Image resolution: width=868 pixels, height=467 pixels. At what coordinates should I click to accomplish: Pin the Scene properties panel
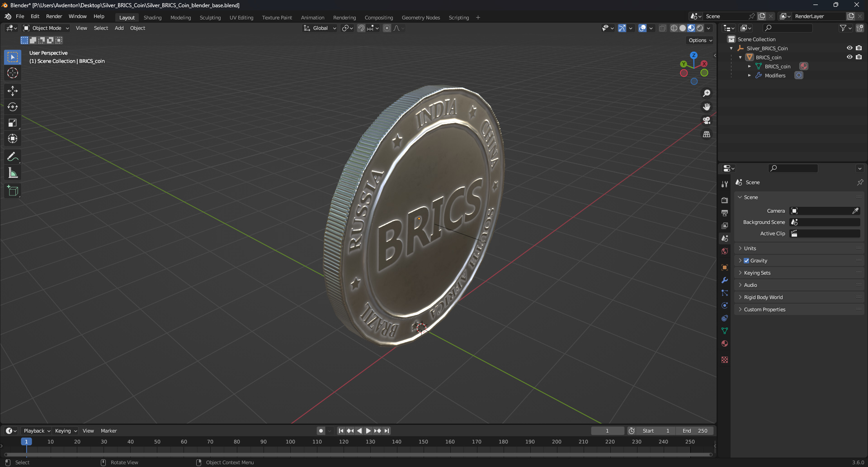click(x=860, y=182)
